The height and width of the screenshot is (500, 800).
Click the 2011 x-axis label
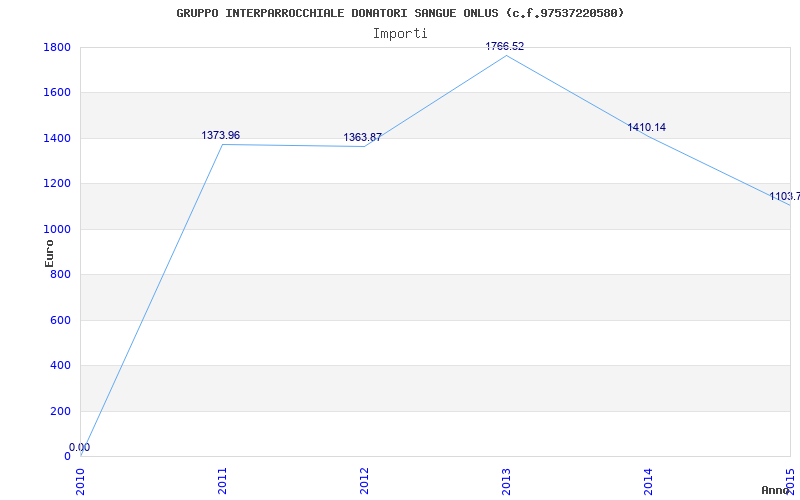point(222,482)
